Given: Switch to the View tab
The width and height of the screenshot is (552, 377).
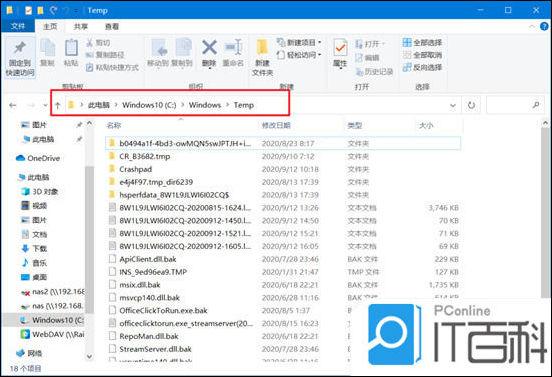Looking at the screenshot, I should [x=112, y=26].
